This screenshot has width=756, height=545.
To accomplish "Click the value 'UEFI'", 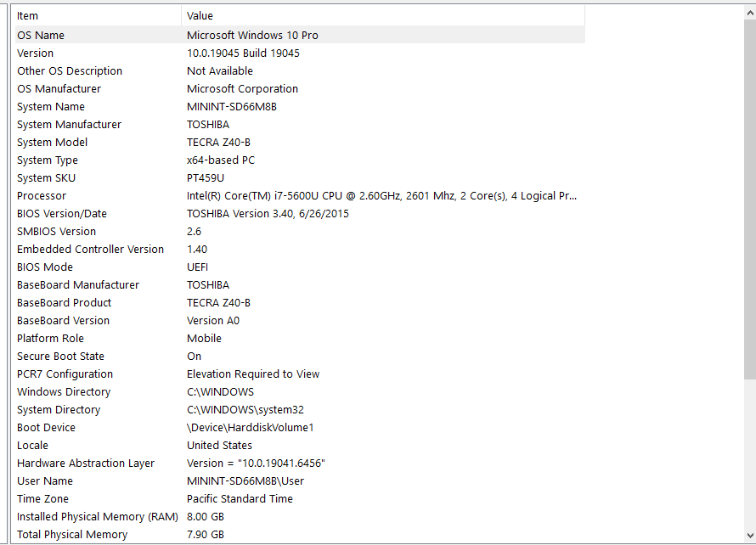I will click(x=197, y=267).
